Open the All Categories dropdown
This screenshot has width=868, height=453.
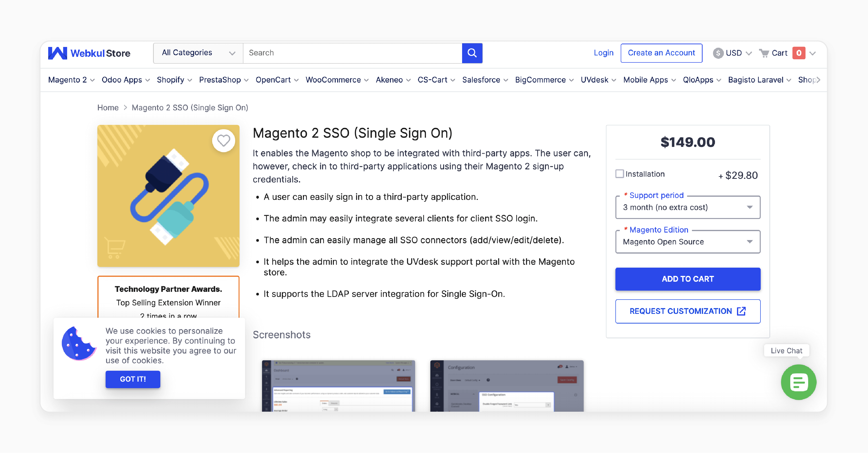pos(198,53)
